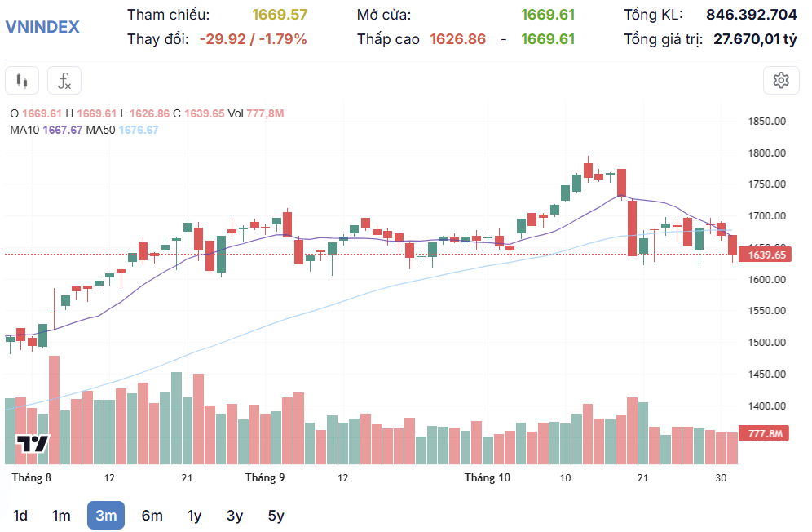Click the Tháng 9 time axis marker
This screenshot has width=812, height=532.
click(x=265, y=477)
